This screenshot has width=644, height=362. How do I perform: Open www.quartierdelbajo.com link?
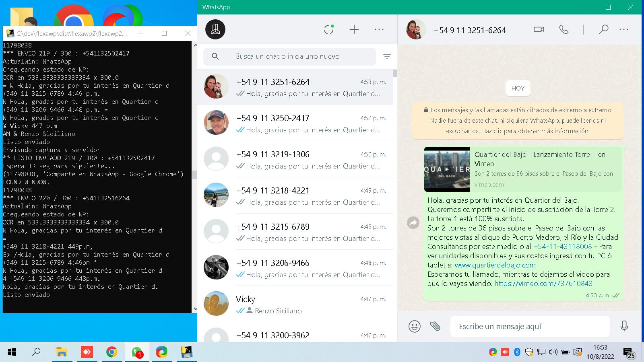(x=495, y=265)
